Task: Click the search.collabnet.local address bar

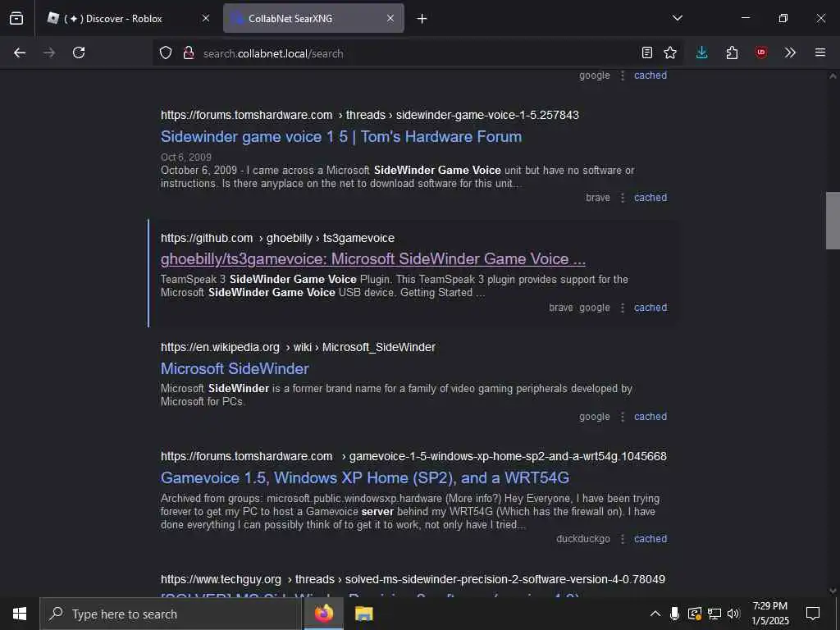Action: coord(418,53)
